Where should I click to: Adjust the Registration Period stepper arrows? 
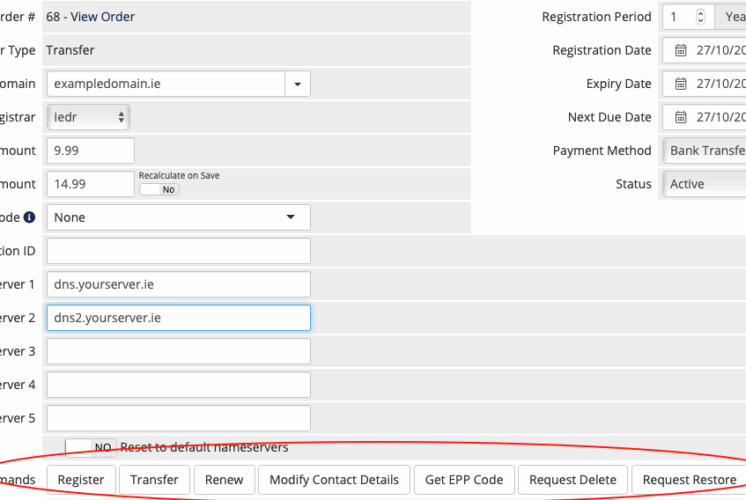700,17
